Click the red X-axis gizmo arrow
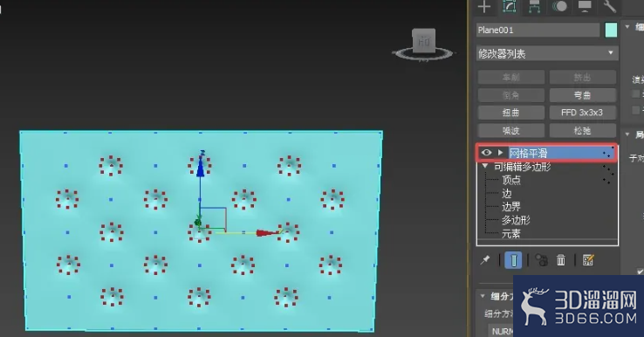Image resolution: width=644 pixels, height=337 pixels. coord(267,233)
